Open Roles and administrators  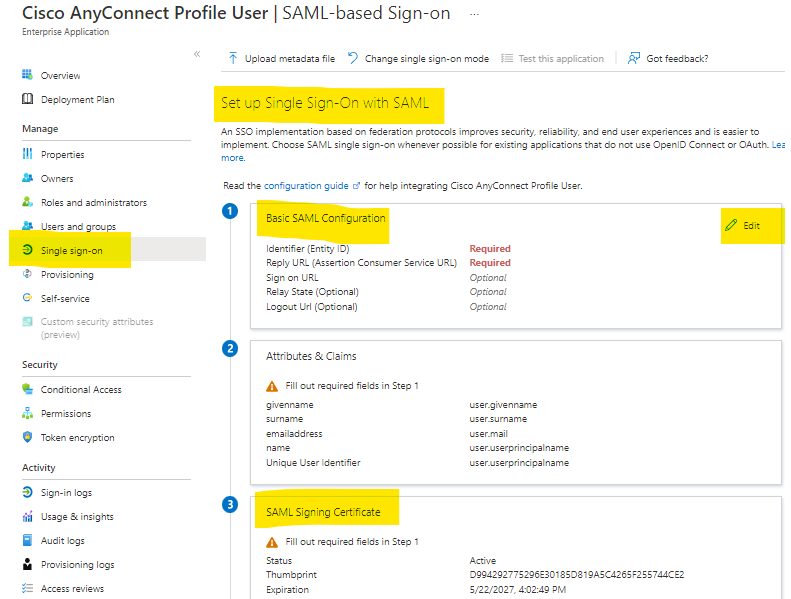(94, 202)
